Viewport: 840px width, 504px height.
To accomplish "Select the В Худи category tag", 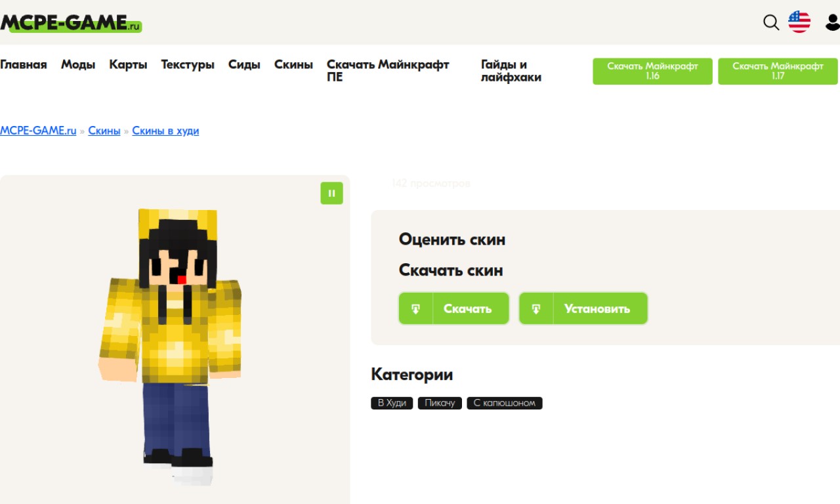I will click(392, 403).
